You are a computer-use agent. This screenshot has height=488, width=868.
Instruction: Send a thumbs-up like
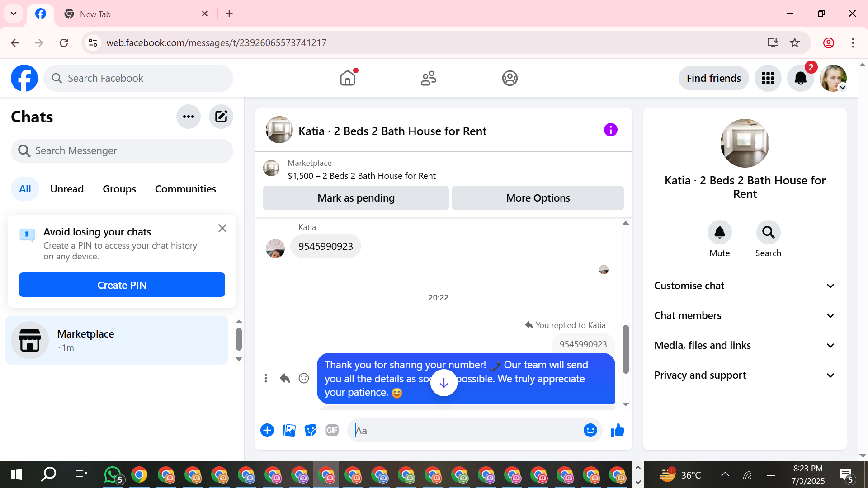(617, 431)
